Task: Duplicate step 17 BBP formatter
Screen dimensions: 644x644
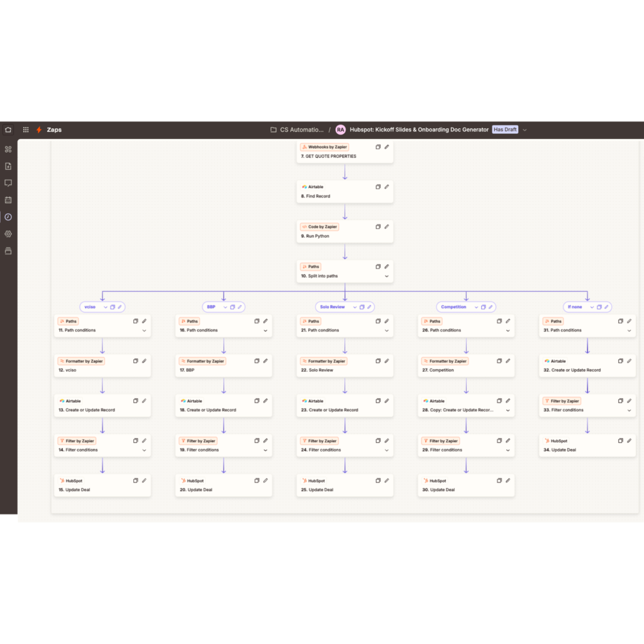Action: point(257,360)
